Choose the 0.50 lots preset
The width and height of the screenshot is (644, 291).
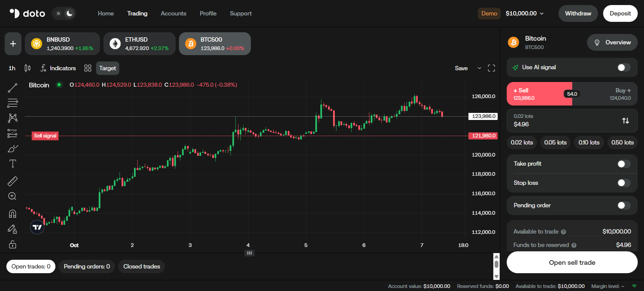click(x=623, y=142)
